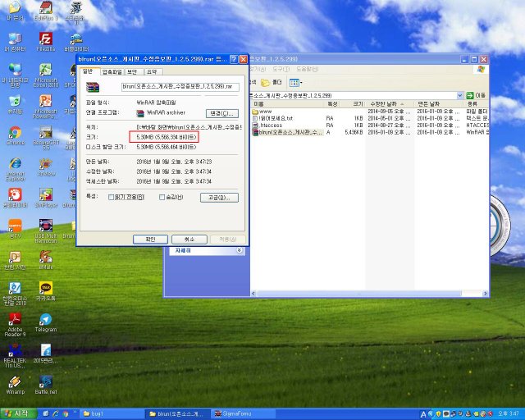Open the ScreenCBT desktop shortcut
This screenshot has height=420, width=525.
point(46,137)
